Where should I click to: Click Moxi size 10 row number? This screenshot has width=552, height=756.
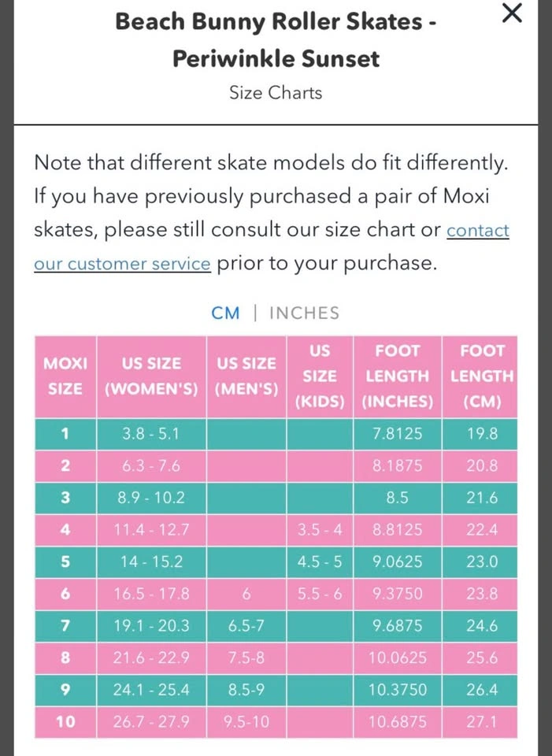(65, 721)
